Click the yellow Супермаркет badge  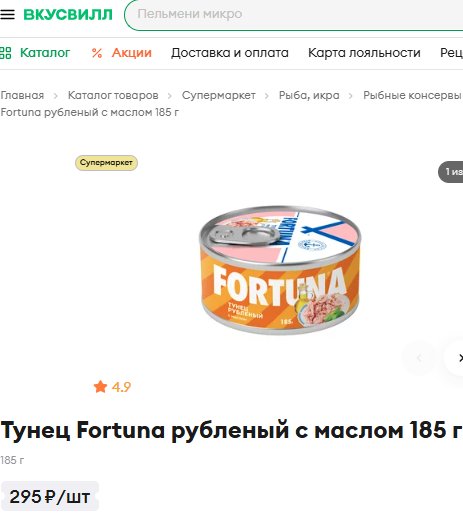click(106, 163)
